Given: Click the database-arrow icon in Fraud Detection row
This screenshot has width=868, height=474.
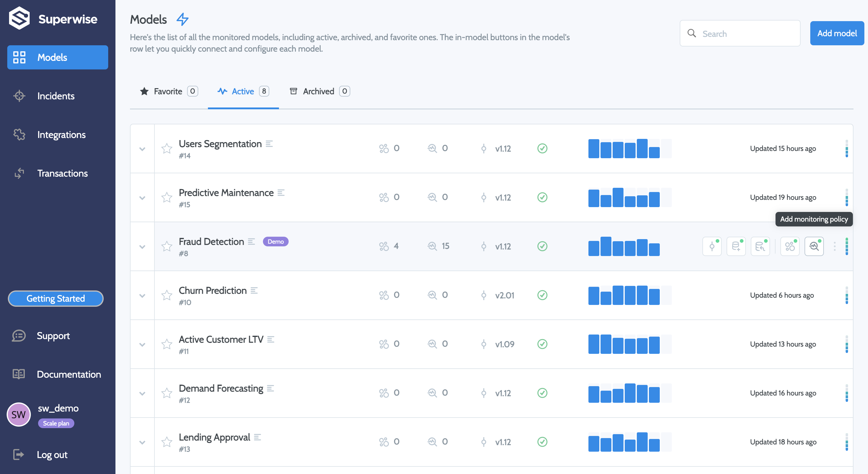Looking at the screenshot, I should (760, 246).
